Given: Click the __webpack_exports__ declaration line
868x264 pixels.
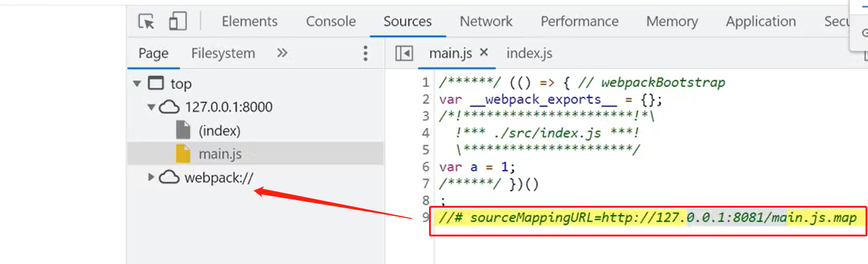Looking at the screenshot, I should 550,99.
